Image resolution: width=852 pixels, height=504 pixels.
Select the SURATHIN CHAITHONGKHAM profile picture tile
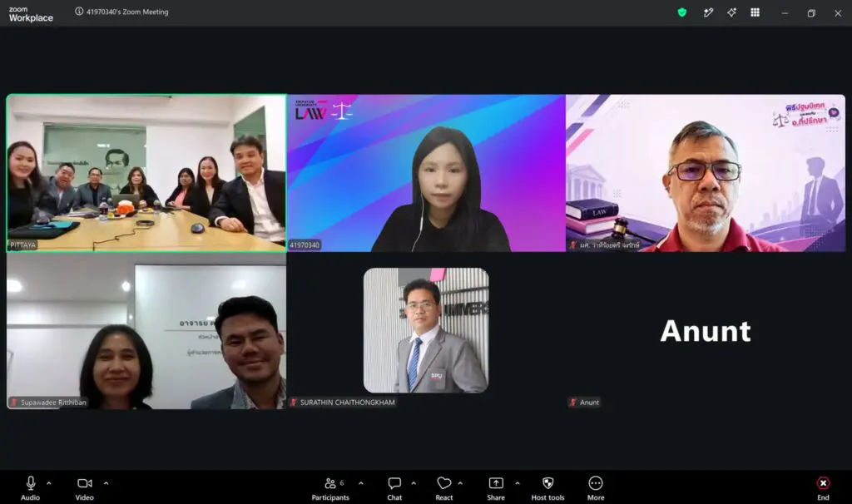[x=426, y=330]
